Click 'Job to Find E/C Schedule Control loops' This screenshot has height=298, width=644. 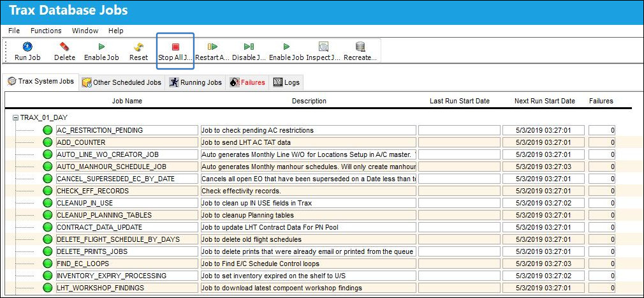308,264
